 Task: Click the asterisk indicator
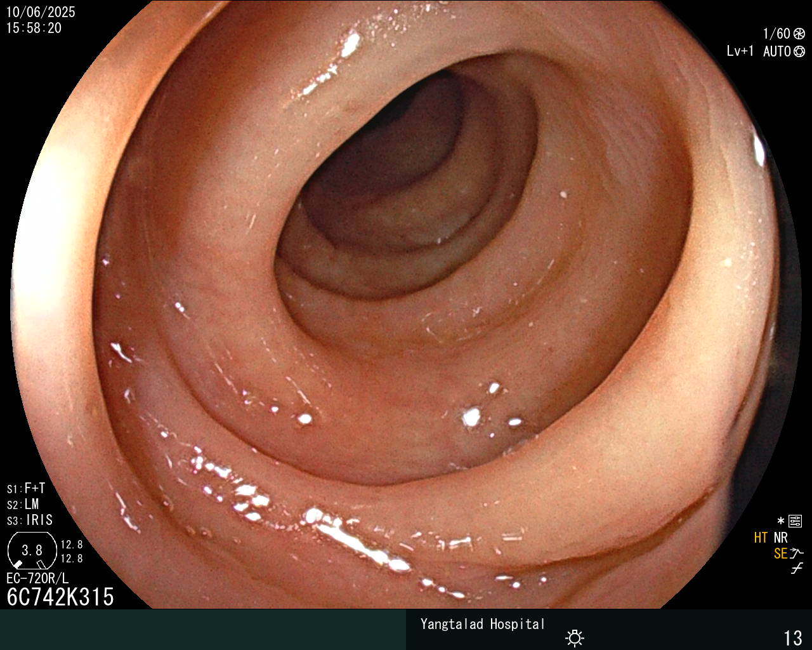point(781,521)
